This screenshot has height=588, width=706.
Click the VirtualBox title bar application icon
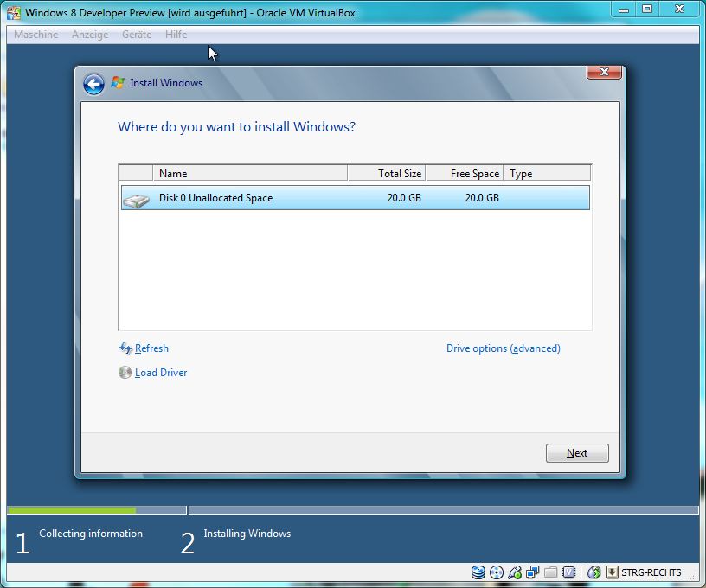coord(14,13)
